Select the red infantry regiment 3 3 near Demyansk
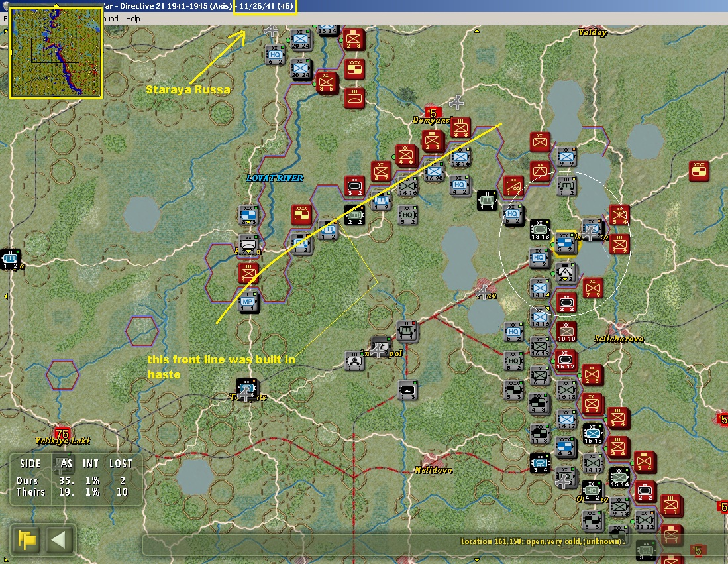The width and height of the screenshot is (728, 564). pyautogui.click(x=460, y=128)
